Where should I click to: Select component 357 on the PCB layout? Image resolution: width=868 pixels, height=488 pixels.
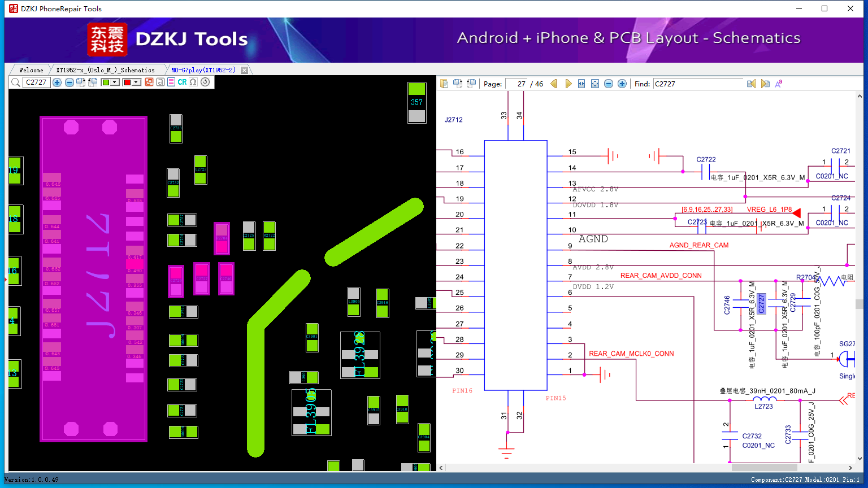tap(416, 102)
